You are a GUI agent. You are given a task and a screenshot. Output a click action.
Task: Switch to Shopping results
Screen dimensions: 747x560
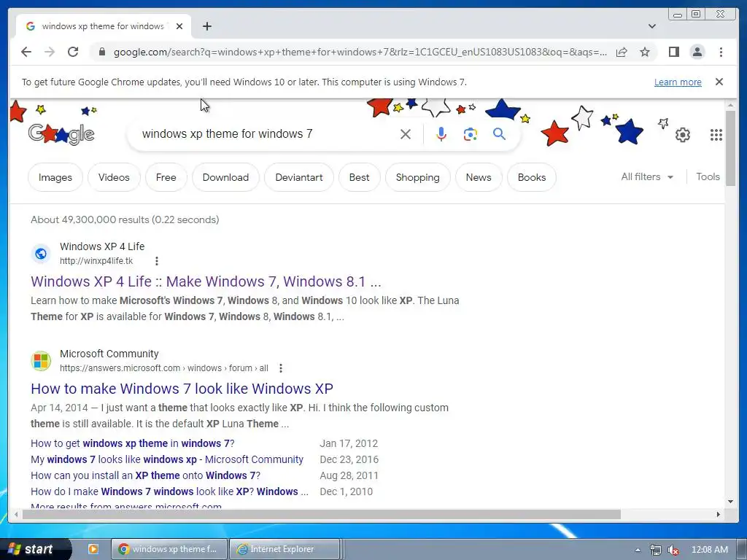(x=417, y=177)
